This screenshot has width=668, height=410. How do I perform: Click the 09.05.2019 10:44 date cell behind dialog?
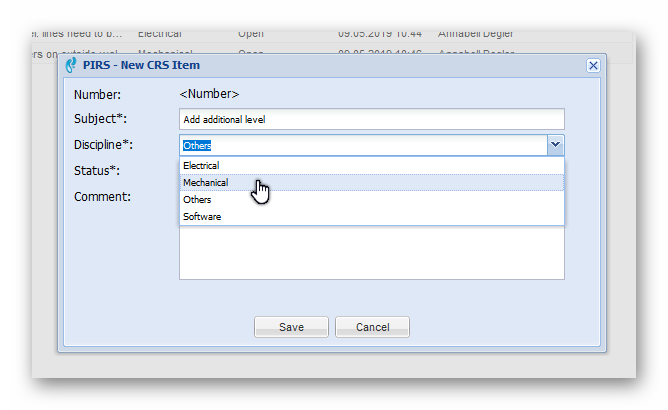(379, 33)
